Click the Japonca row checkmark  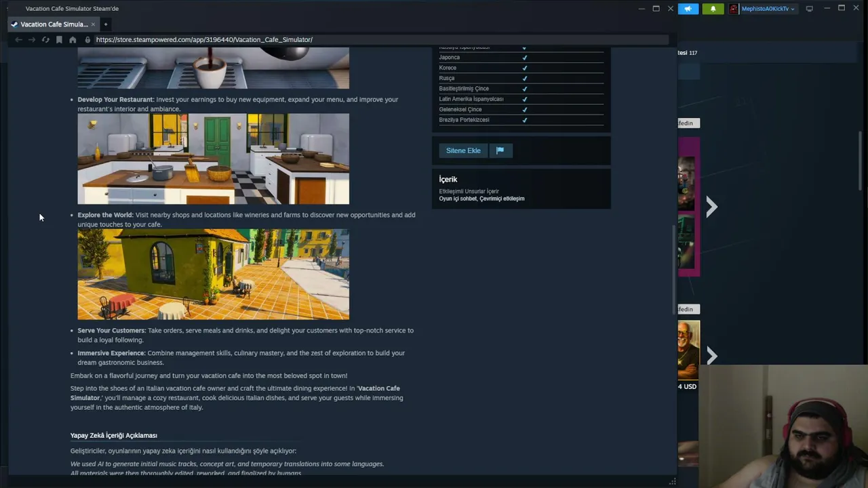524,58
